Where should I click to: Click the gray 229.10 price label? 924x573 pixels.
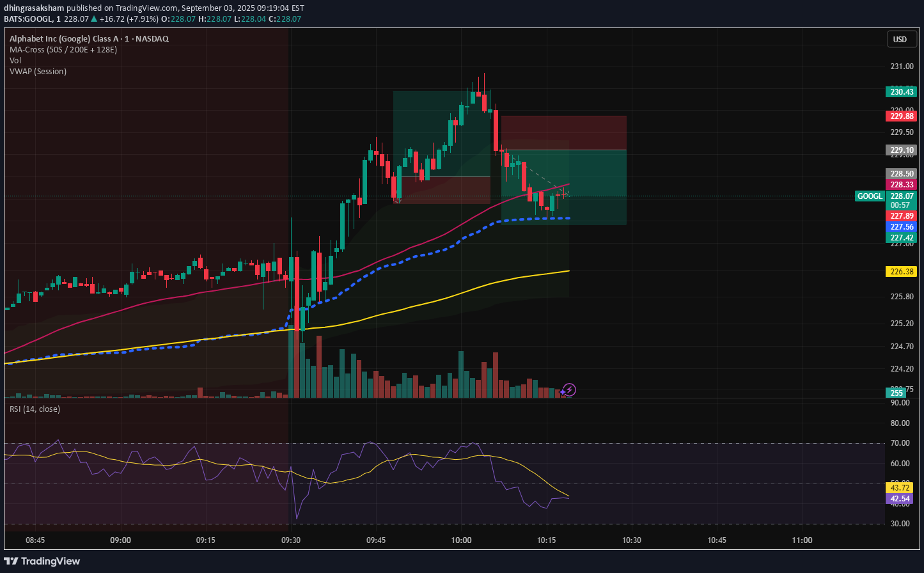tap(902, 150)
